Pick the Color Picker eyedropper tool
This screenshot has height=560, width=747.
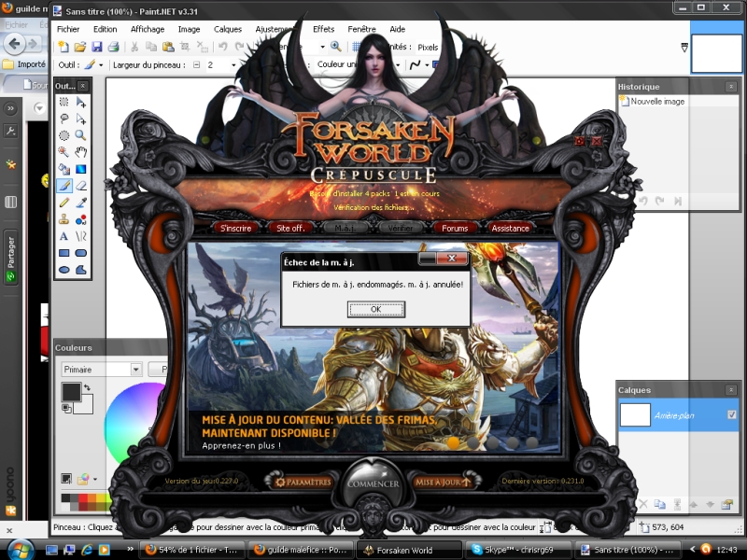(x=81, y=203)
